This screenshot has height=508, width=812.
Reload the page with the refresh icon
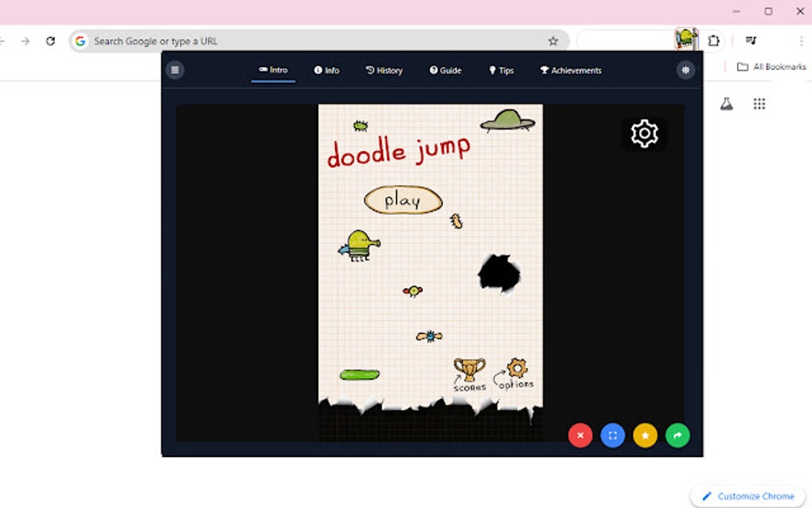(x=51, y=40)
